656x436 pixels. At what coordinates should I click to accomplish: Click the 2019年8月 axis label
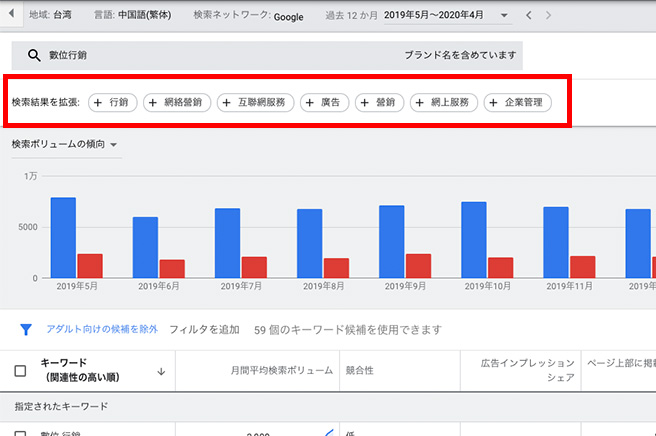tap(324, 286)
